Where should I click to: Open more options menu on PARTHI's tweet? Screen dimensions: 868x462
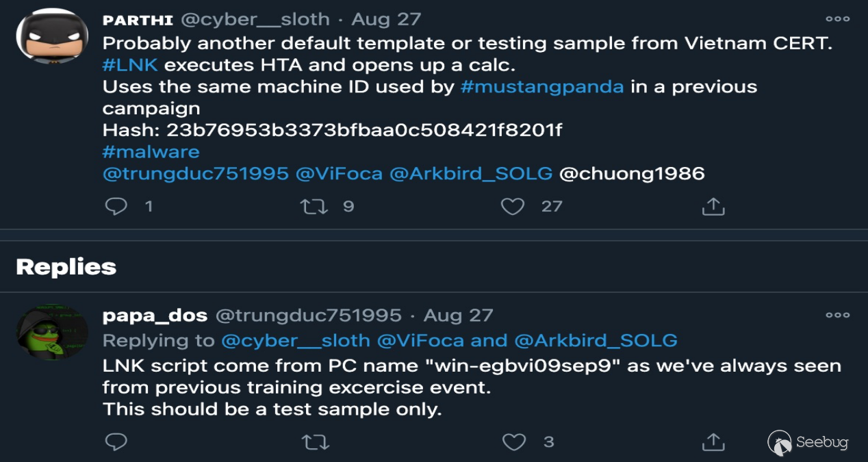837,19
